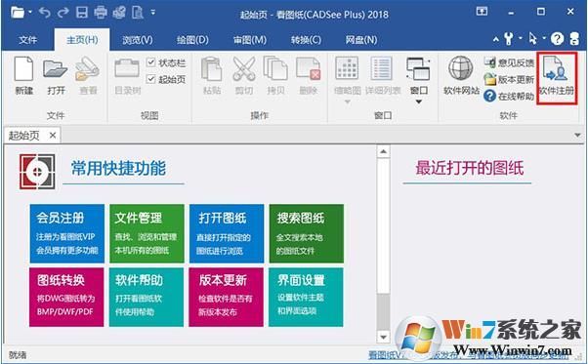Screen dimensions: 588x364
Task: Click the question mark help icon
Action: [x=558, y=38]
